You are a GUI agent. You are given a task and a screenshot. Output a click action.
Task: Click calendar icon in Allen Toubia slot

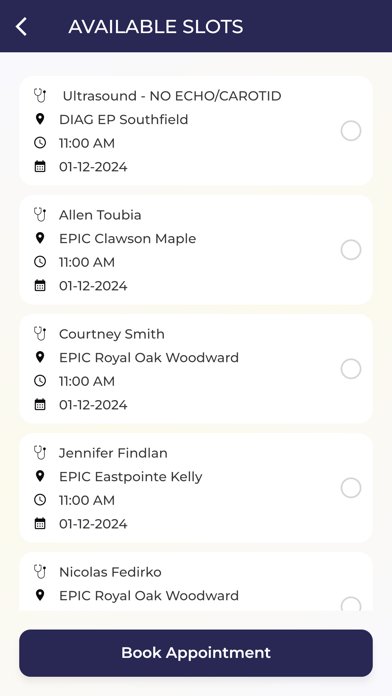click(x=40, y=285)
